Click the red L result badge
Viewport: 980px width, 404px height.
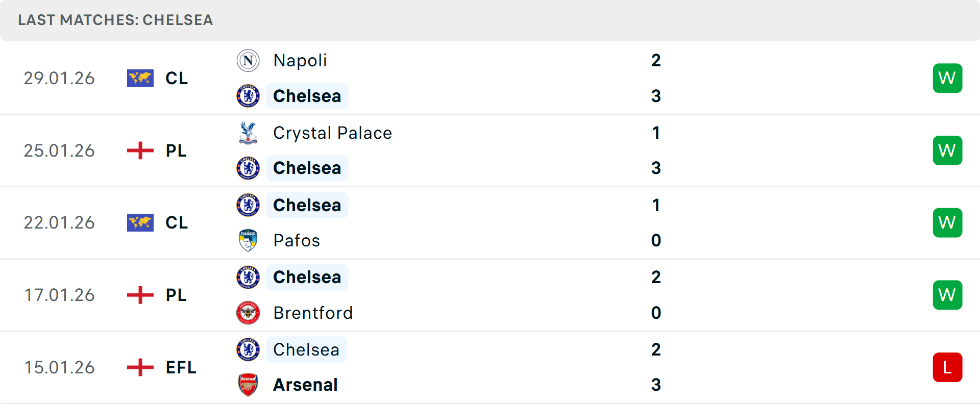click(x=947, y=367)
